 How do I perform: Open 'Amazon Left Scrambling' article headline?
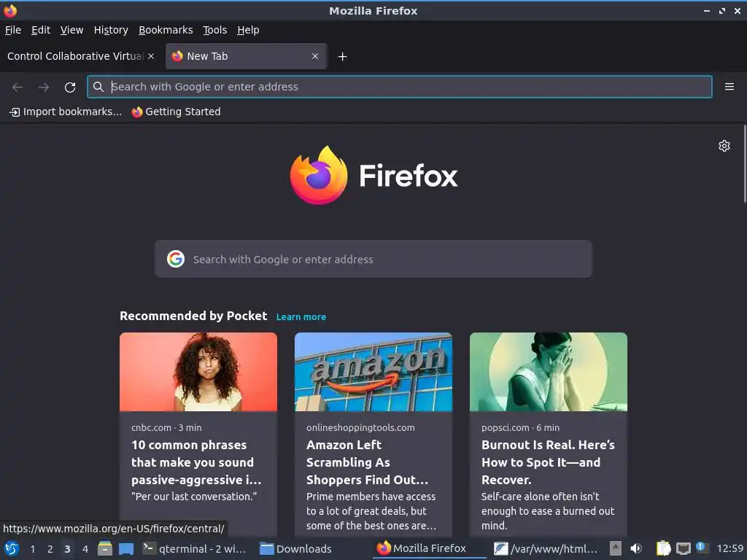tap(367, 462)
